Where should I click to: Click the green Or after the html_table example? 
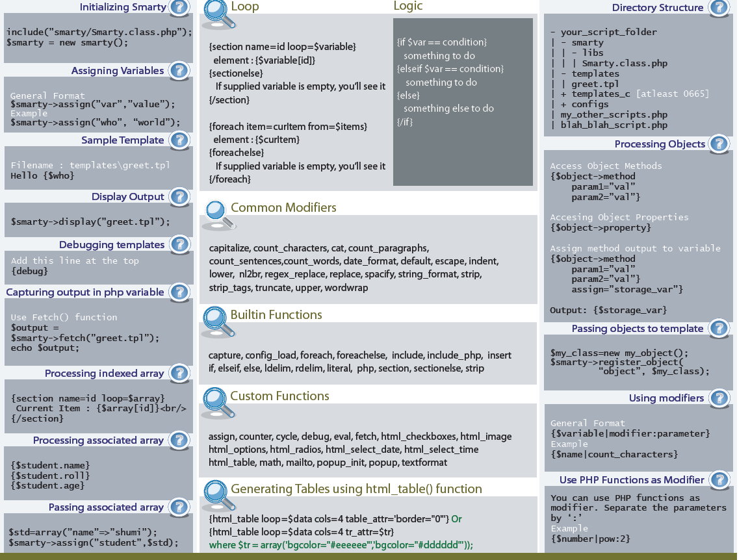(x=456, y=519)
